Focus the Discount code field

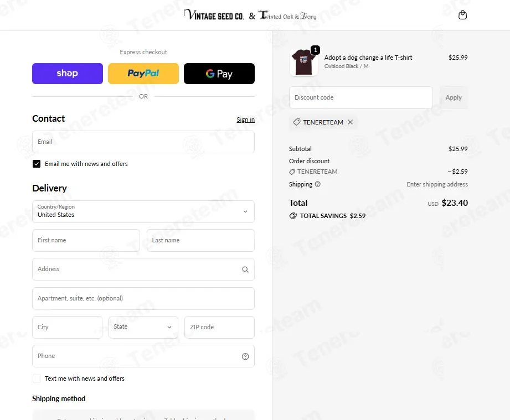[x=360, y=97]
